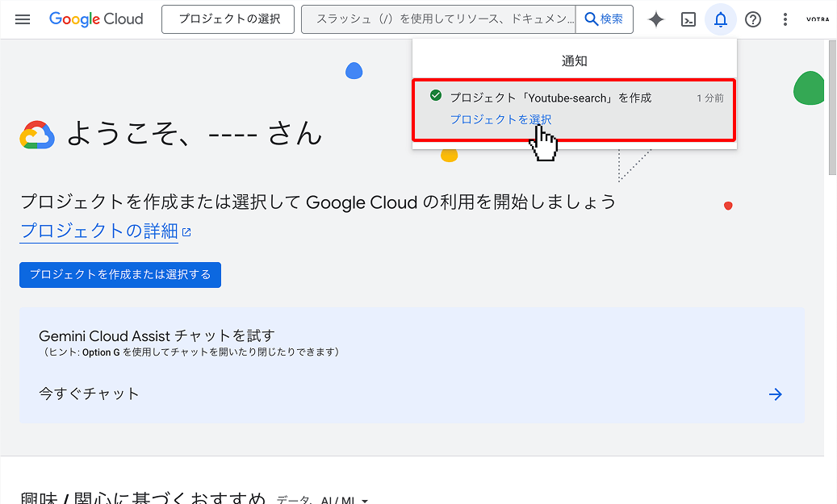
Task: Click the magnifier 検索 search button
Action: [x=605, y=19]
